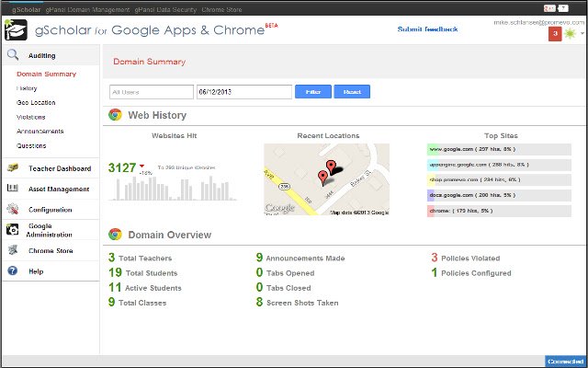Click the user email address at top right
The image size is (588, 368).
(538, 22)
